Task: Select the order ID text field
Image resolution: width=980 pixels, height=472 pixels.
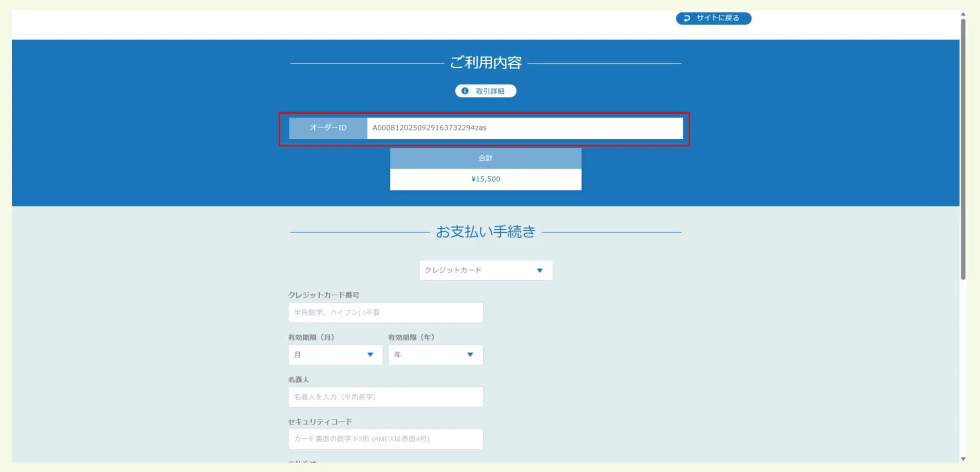Action: (x=525, y=128)
